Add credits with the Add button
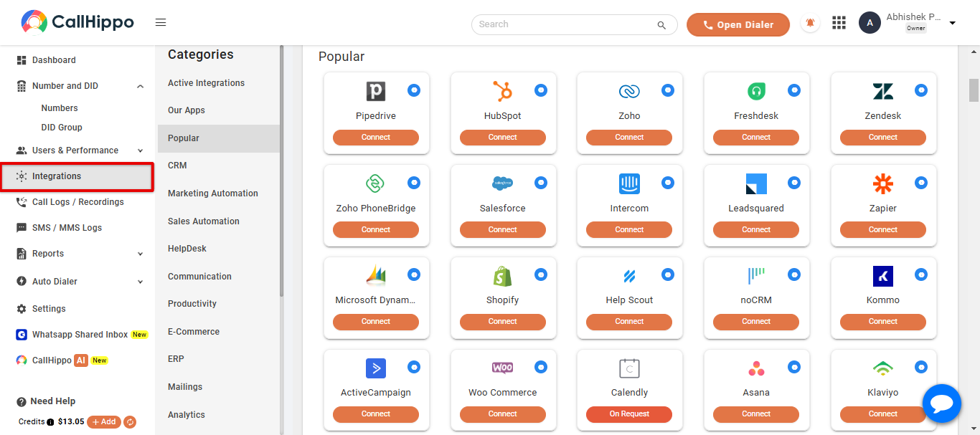The height and width of the screenshot is (435, 980). (x=104, y=422)
